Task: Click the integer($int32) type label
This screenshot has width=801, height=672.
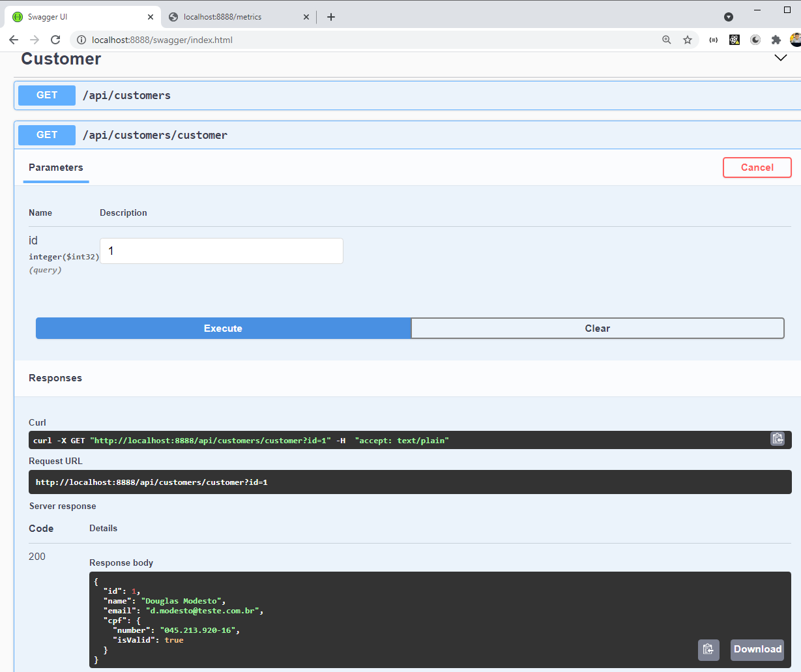Action: [x=64, y=257]
